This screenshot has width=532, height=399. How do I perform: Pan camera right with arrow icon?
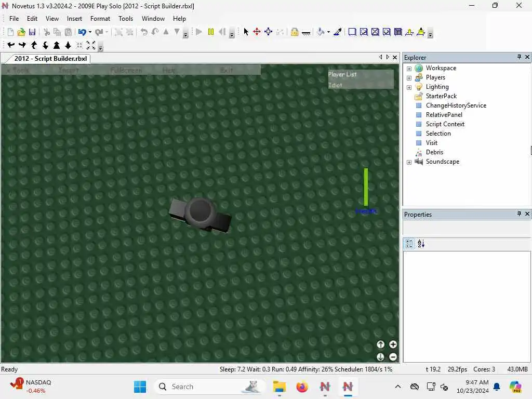point(22,45)
